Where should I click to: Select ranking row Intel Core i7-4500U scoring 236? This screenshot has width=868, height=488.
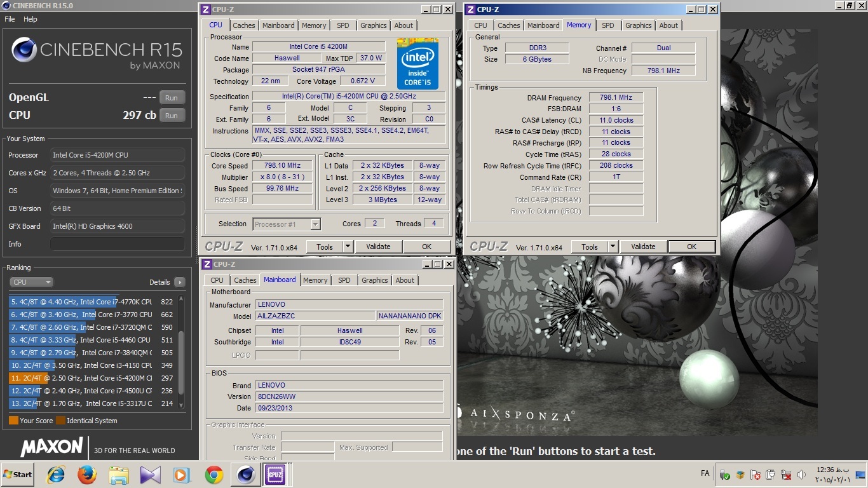[x=92, y=391]
